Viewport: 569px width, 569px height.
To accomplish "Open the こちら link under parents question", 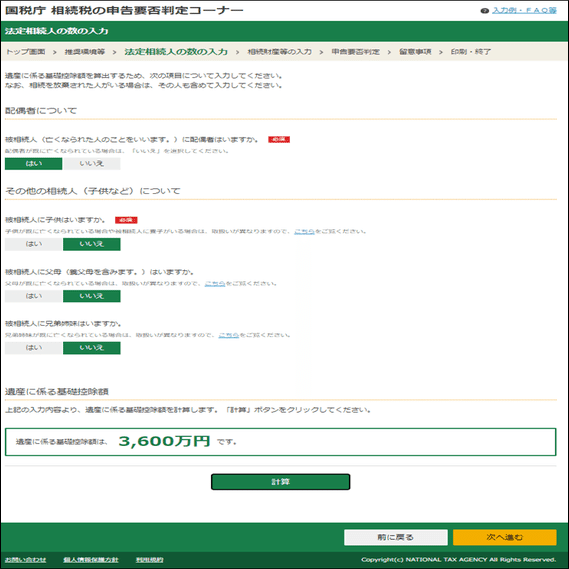I will click(215, 283).
